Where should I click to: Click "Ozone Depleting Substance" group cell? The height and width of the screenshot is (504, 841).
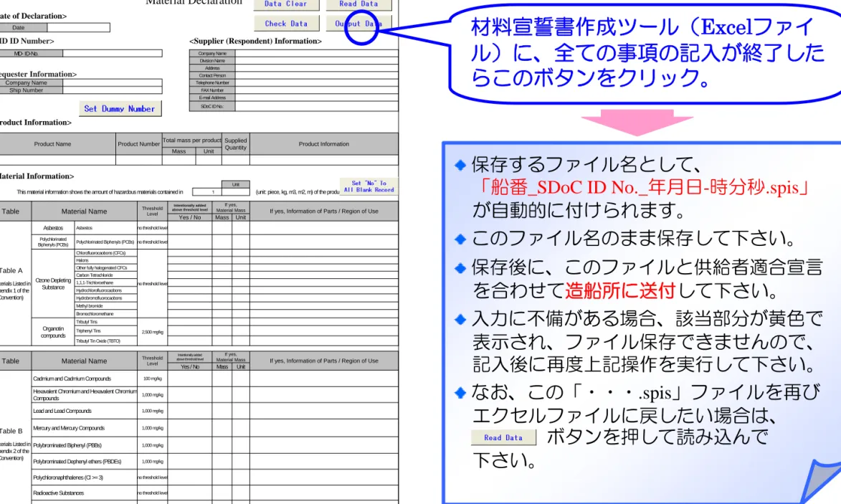(x=53, y=284)
